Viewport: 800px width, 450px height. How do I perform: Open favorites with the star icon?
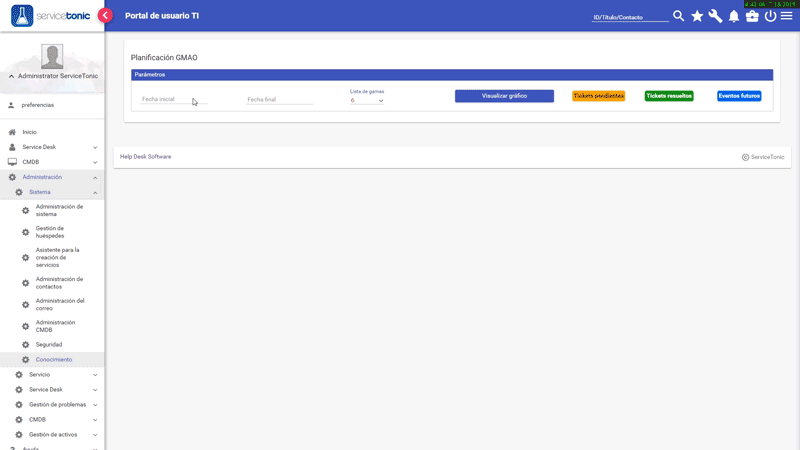coord(697,16)
